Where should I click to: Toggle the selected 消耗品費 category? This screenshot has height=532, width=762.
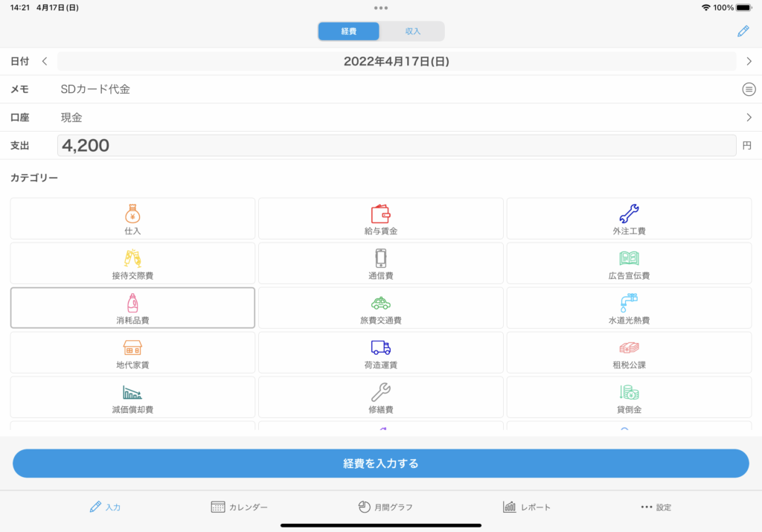(x=132, y=308)
